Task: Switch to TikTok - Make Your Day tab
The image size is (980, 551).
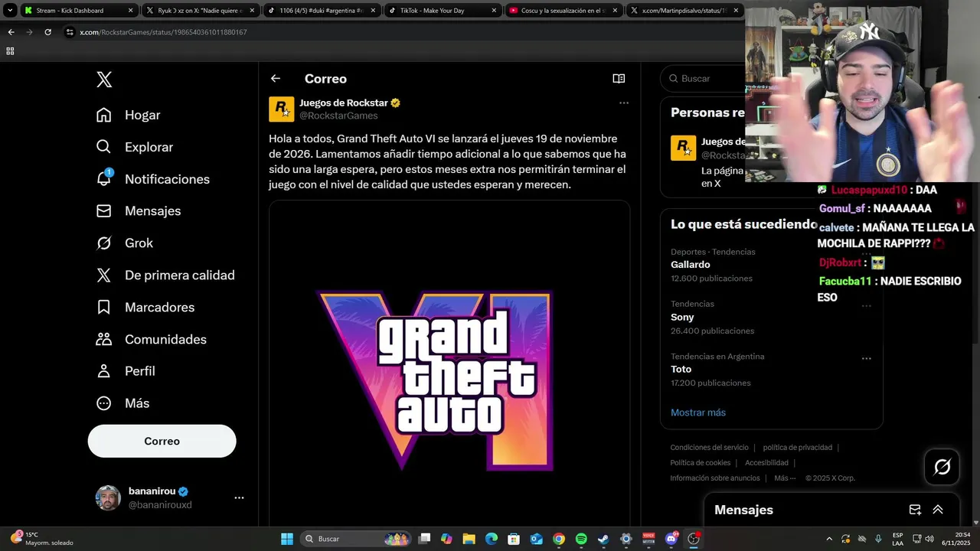Action: [442, 11]
